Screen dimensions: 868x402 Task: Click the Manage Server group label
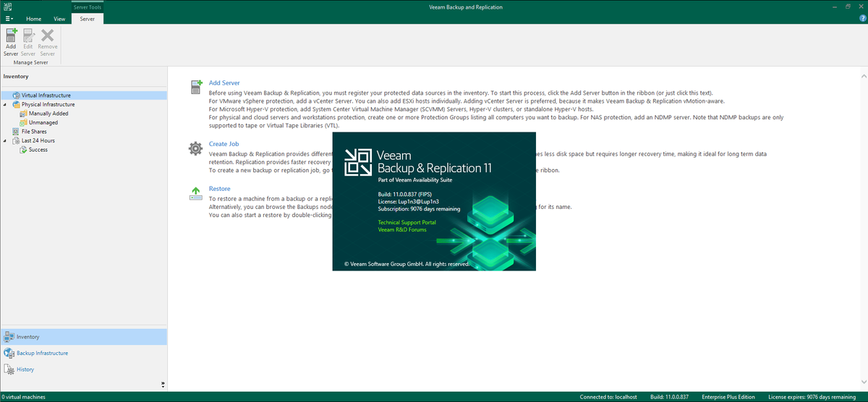click(31, 63)
